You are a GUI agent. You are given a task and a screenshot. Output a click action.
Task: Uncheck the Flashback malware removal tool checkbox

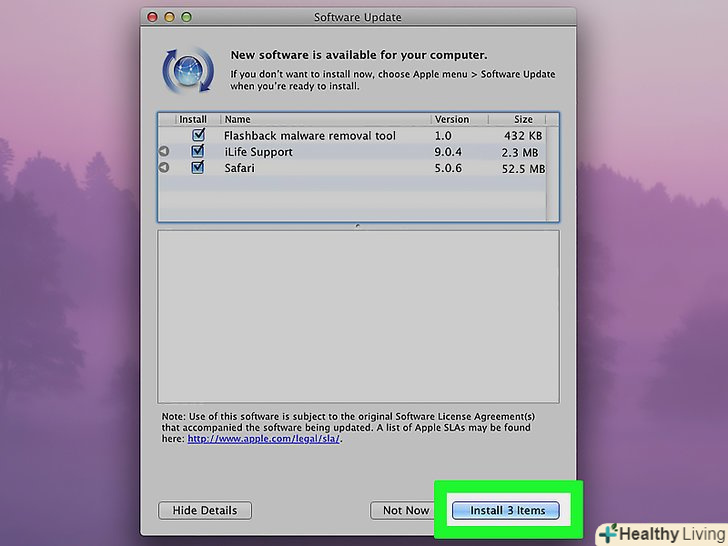pyautogui.click(x=198, y=135)
